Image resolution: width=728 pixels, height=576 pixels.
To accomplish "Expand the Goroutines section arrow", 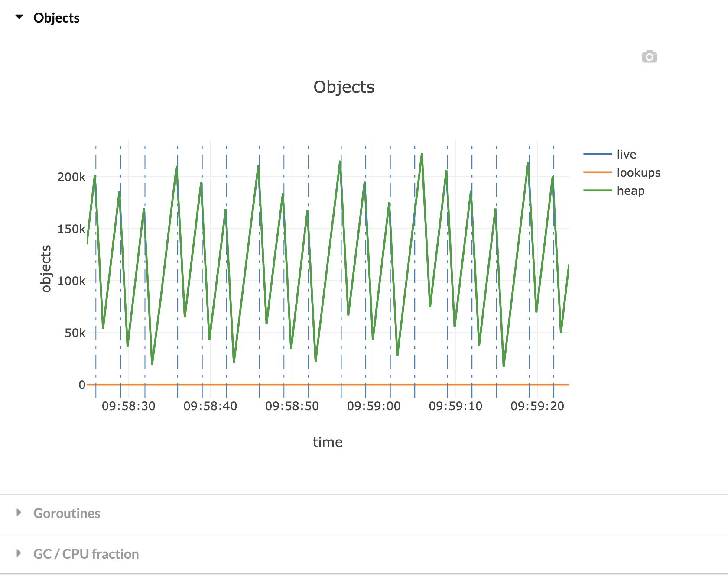I will click(19, 513).
